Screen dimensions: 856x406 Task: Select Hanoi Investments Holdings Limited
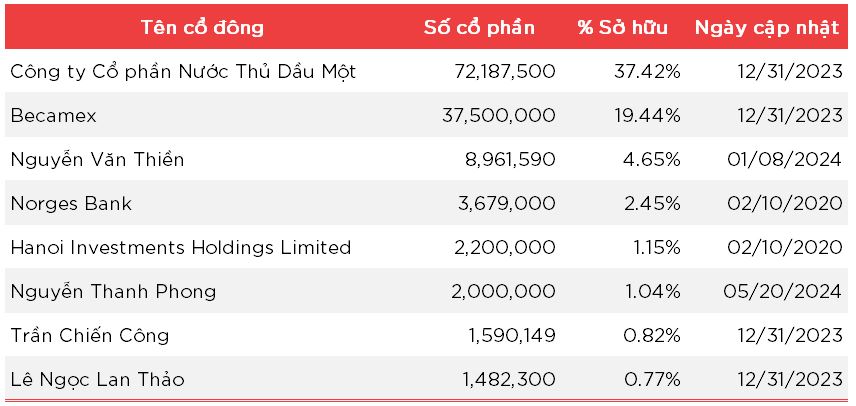pos(181,248)
